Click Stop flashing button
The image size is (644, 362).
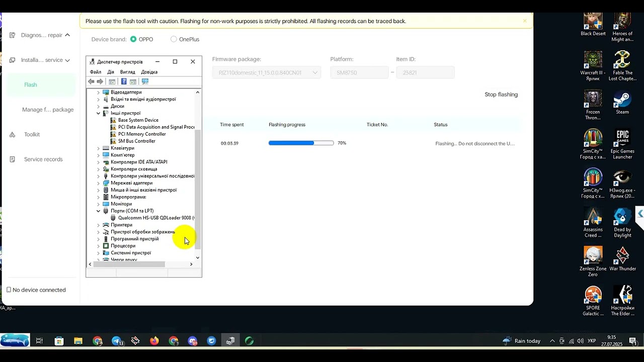[x=501, y=95]
